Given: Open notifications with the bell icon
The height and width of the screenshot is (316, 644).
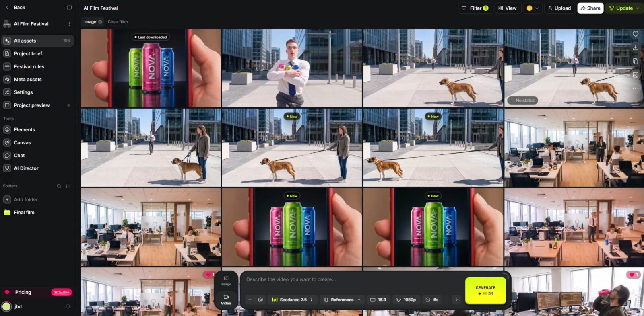Looking at the screenshot, I should click(x=68, y=306).
